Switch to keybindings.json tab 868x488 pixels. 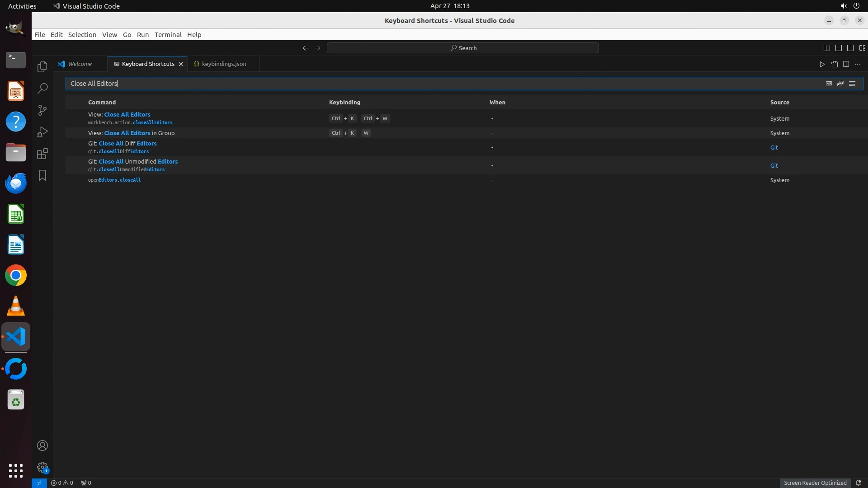click(224, 64)
